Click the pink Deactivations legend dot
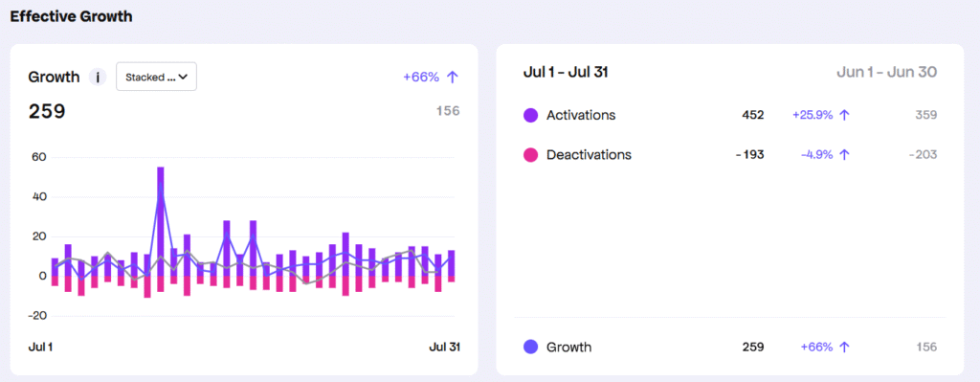The width and height of the screenshot is (980, 382). 530,154
